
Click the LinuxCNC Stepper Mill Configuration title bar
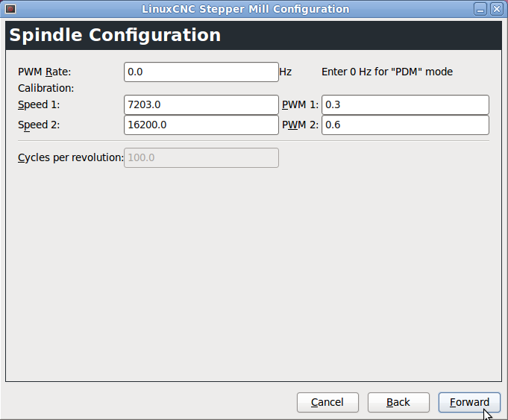tap(245, 9)
